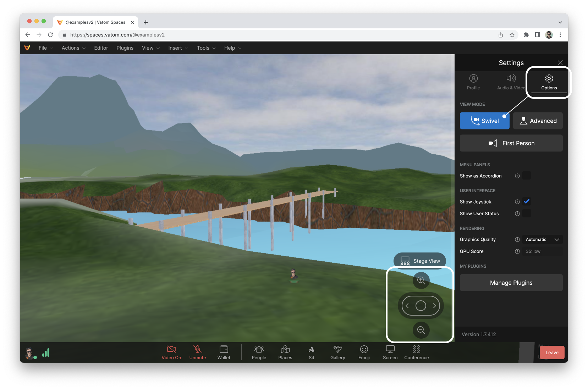Screen dimensions: 588x389
Task: Uncheck Show Joystick
Action: [527, 201]
